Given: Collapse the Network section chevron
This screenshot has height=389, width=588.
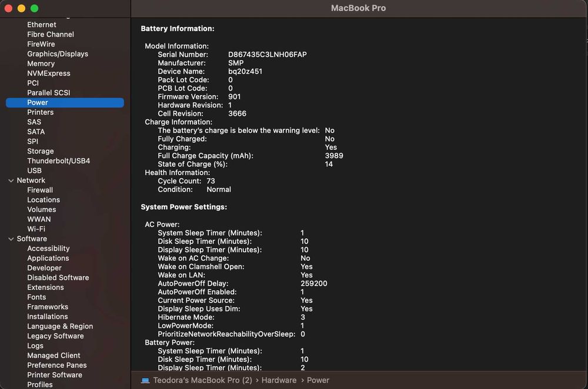Looking at the screenshot, I should (x=11, y=180).
